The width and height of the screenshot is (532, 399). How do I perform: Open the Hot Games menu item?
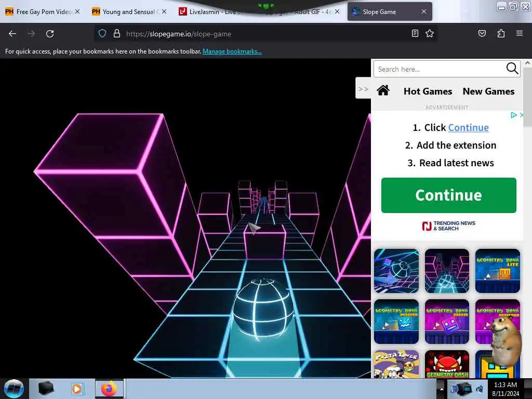[x=428, y=91]
